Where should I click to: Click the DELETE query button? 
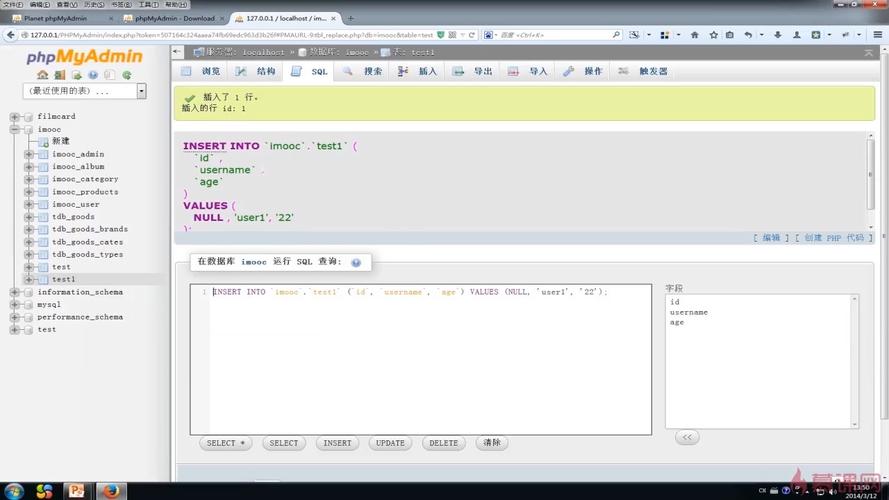tap(443, 443)
